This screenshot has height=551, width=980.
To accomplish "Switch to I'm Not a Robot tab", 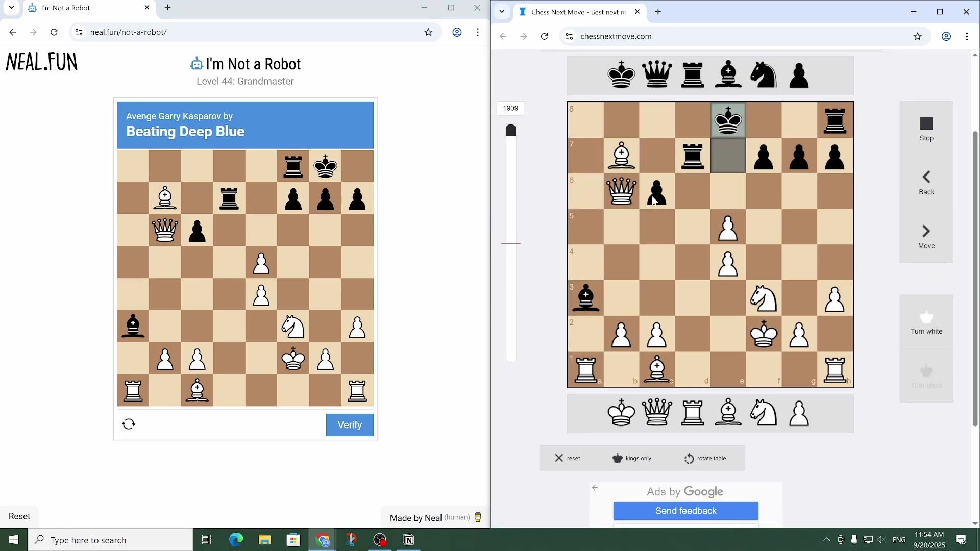I will (89, 8).
